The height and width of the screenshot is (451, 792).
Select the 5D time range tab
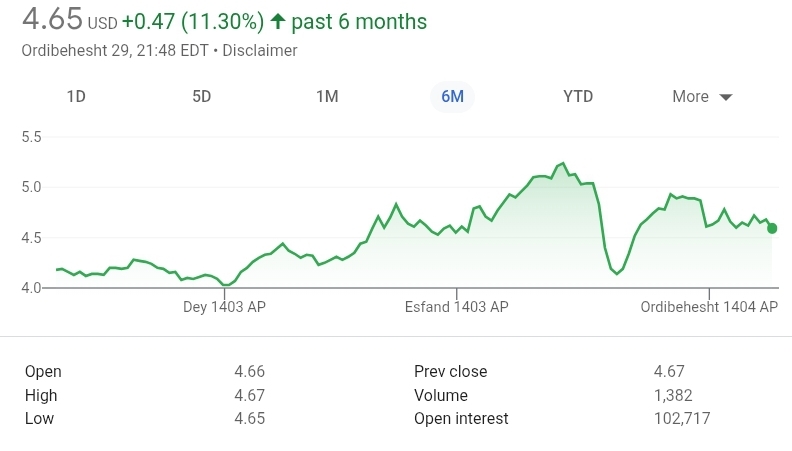pos(202,97)
